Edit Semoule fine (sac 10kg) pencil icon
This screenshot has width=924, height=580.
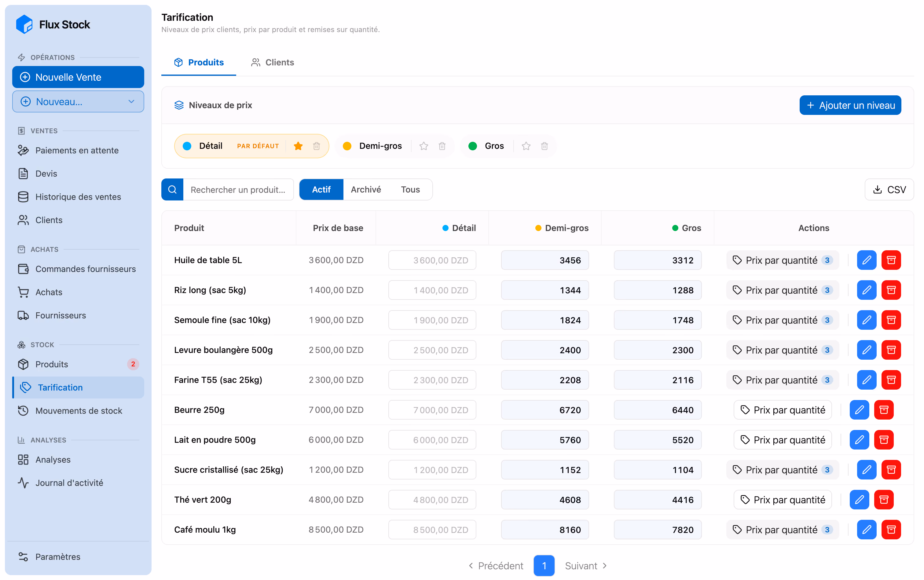click(x=867, y=320)
